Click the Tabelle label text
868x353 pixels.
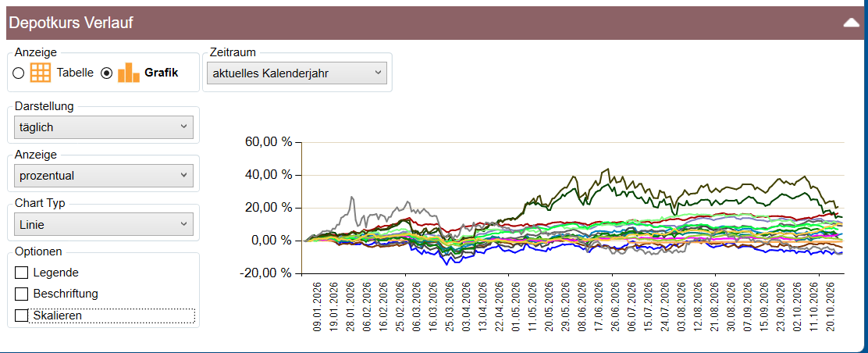point(75,73)
